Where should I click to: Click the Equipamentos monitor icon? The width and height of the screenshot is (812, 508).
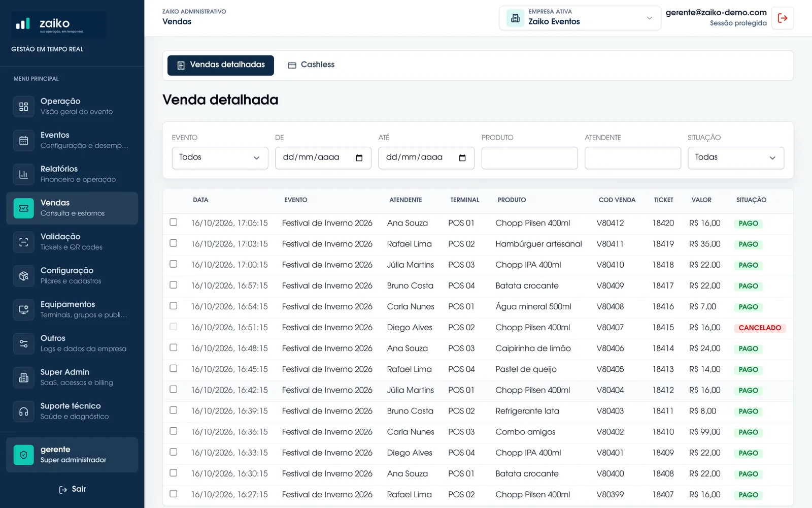[x=23, y=310]
